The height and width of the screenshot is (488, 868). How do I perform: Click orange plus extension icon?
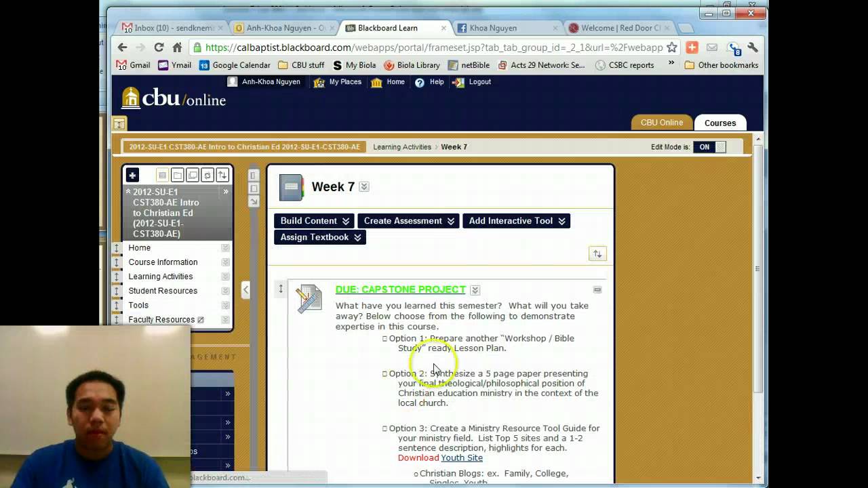coord(692,47)
